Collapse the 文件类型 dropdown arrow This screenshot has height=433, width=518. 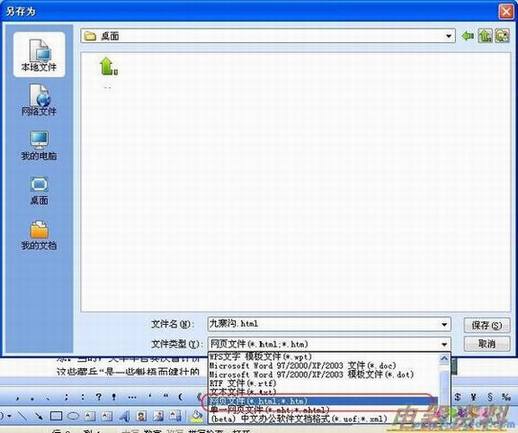point(444,344)
